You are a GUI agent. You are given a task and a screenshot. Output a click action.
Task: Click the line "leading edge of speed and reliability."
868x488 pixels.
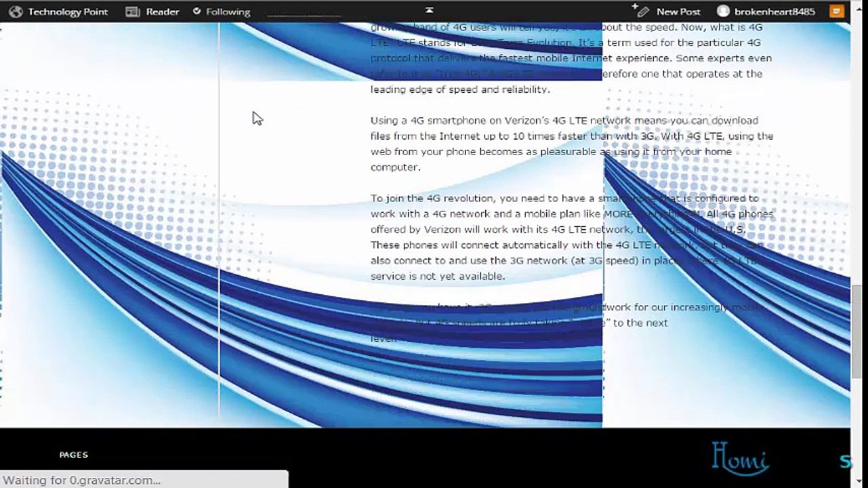[460, 89]
